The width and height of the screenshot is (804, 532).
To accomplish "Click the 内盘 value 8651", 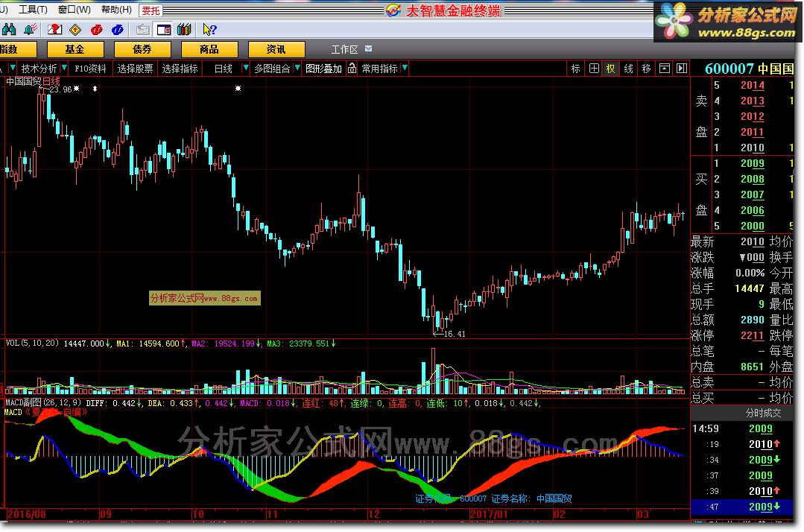I will (752, 367).
